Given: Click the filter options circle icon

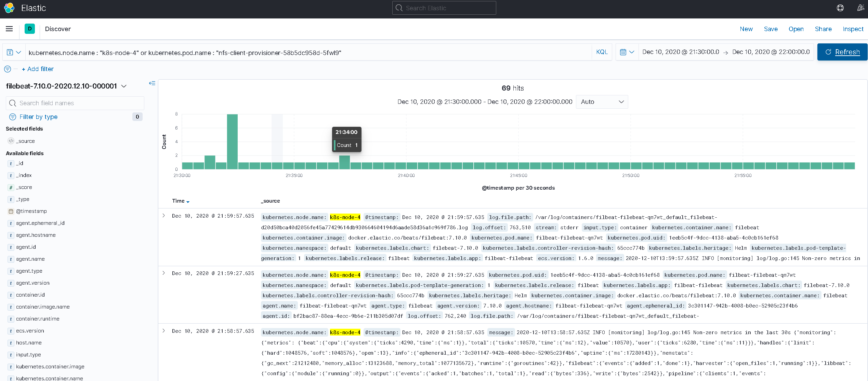Looking at the screenshot, I should 8,69.
